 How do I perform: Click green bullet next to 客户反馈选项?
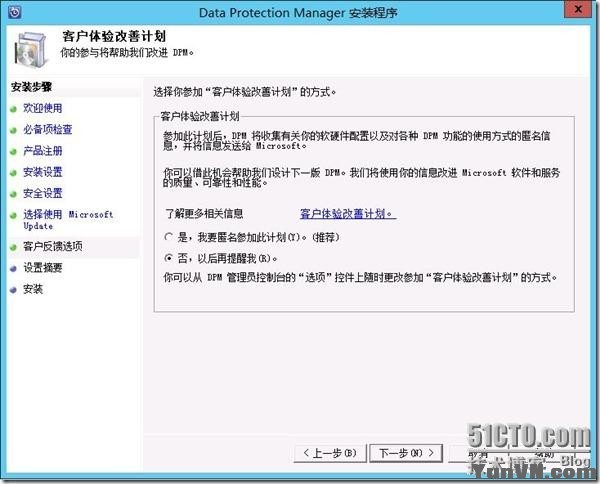click(13, 247)
